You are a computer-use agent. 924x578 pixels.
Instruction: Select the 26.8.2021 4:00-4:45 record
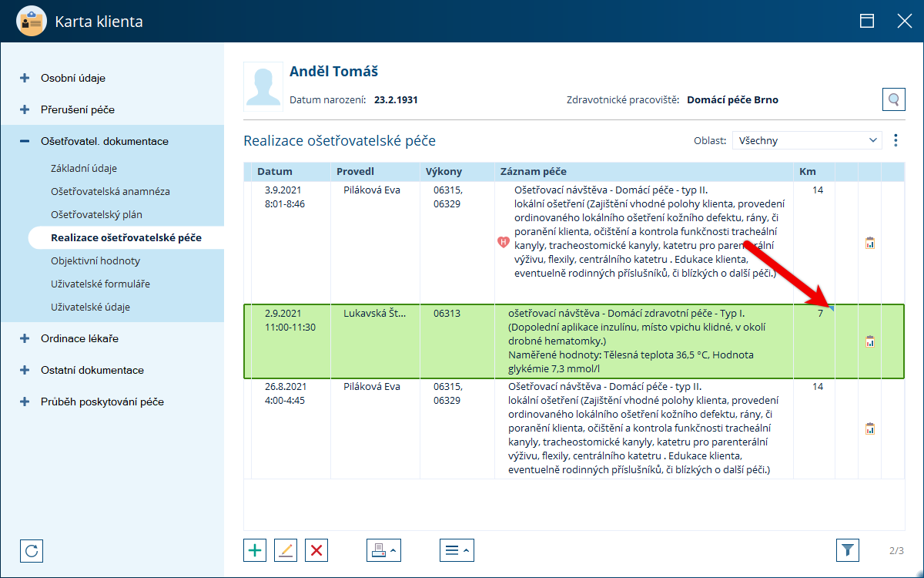click(x=574, y=429)
